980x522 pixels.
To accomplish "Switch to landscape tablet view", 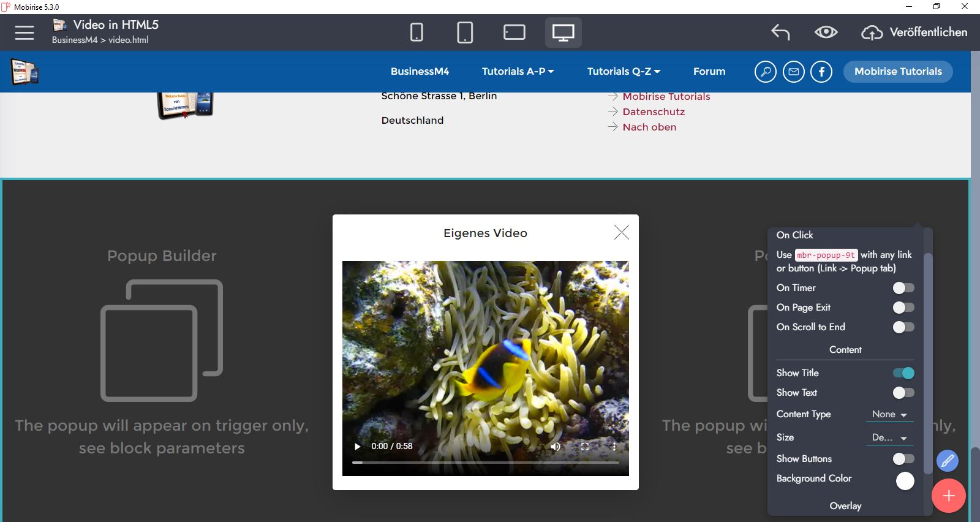I will coord(514,32).
